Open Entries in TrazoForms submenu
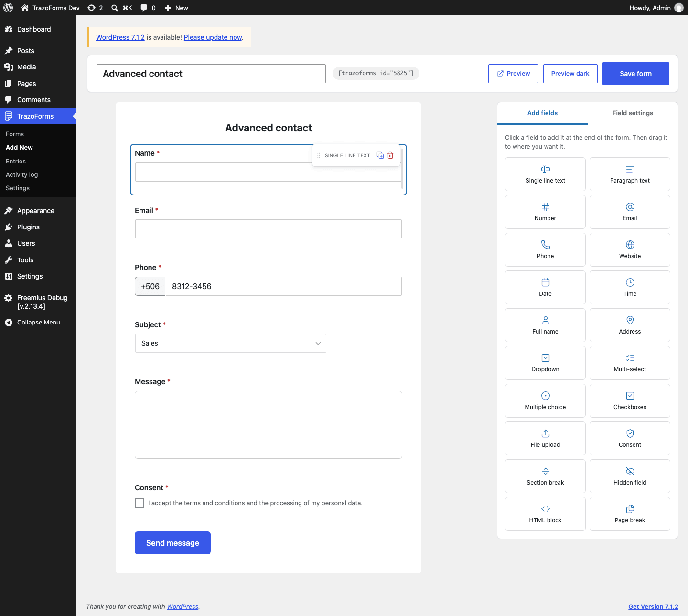The image size is (688, 616). coord(16,162)
